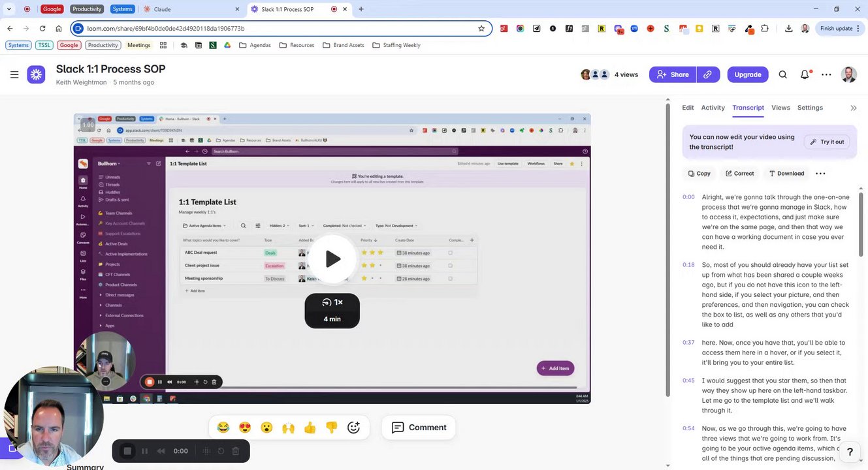
Task: Restart recording with the circular arrow icon
Action: 221,451
